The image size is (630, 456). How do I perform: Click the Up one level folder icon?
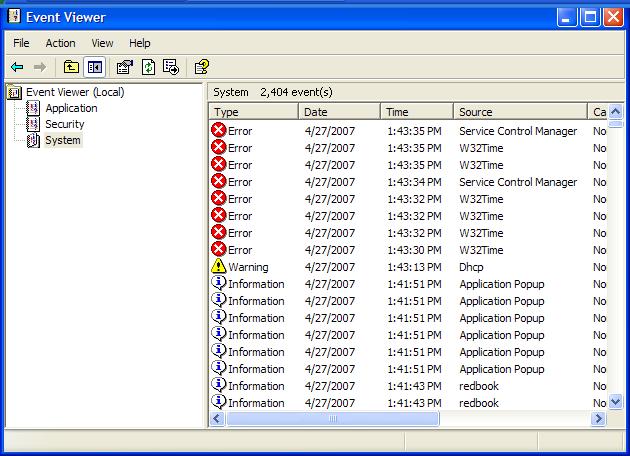[x=71, y=67]
